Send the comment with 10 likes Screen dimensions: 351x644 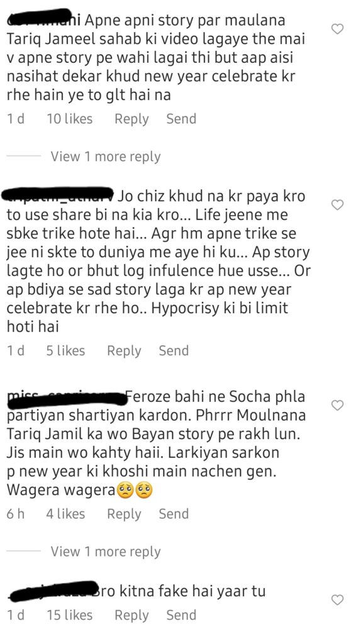181,119
